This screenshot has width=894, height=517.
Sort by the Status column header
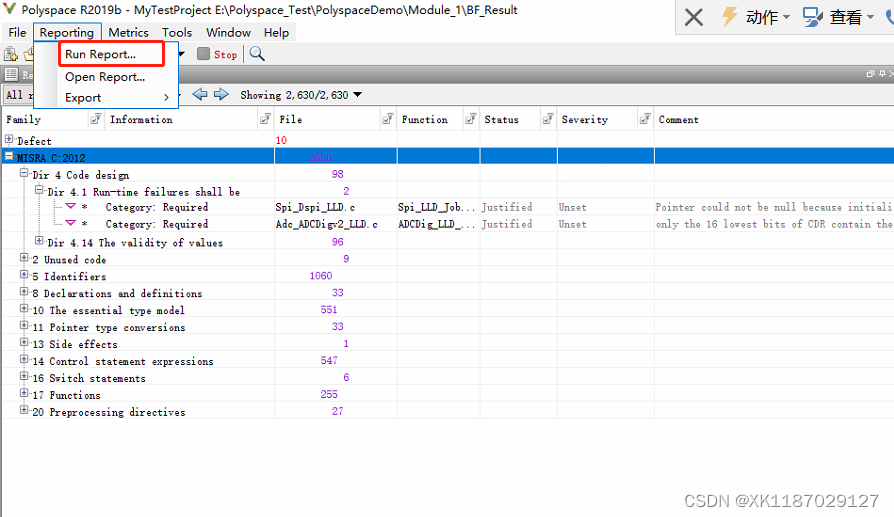coord(502,119)
